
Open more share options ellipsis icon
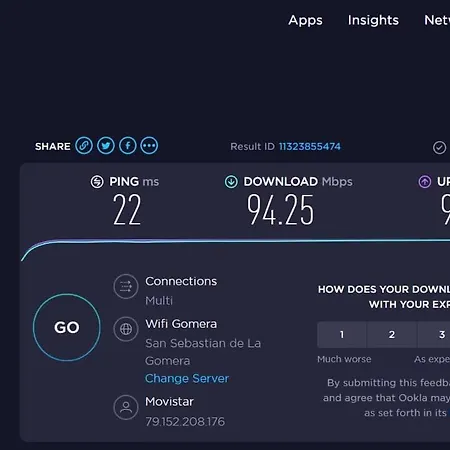[x=149, y=146]
